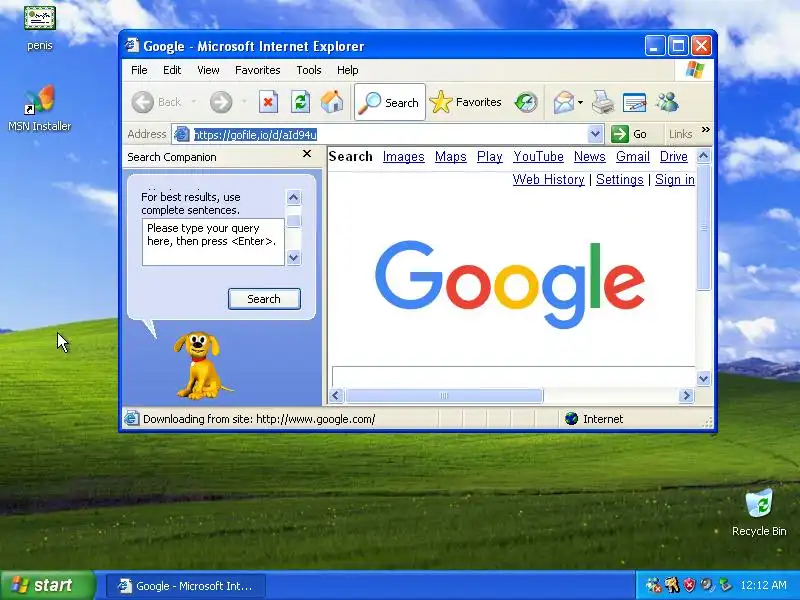Open the Help menu
The height and width of the screenshot is (600, 800).
(x=347, y=70)
